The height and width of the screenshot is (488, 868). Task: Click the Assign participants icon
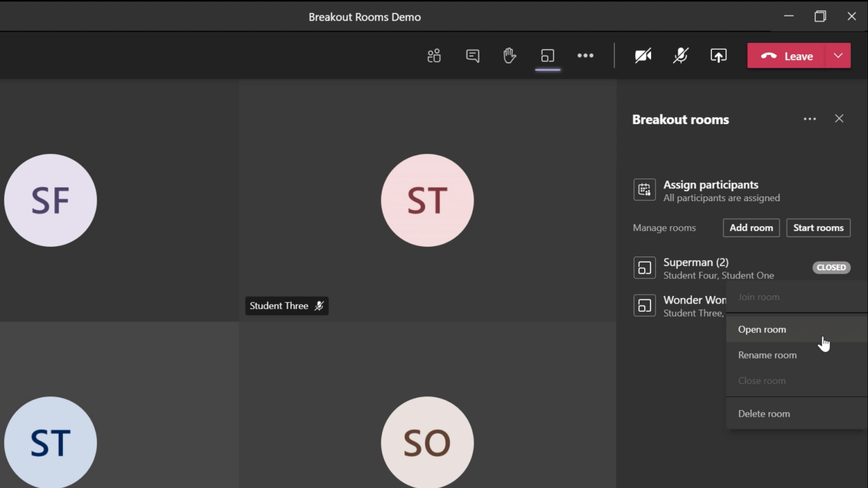[x=644, y=189]
